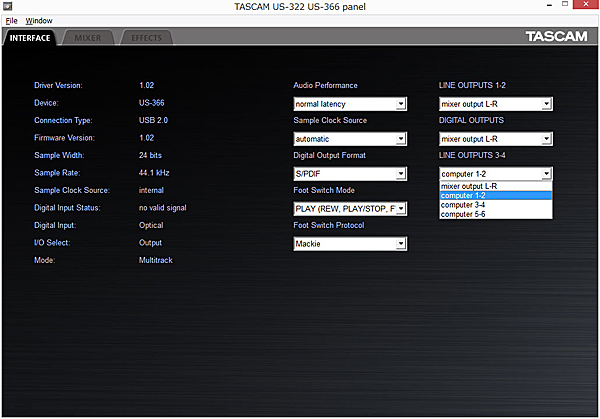This screenshot has height=419, width=600.
Task: Click the Device value US-366
Action: 152,103
